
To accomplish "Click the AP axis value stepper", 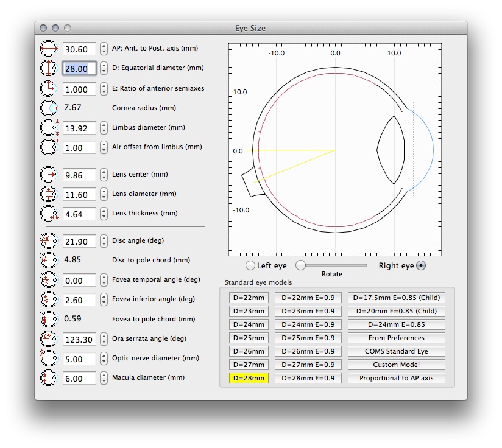I will tap(104, 49).
